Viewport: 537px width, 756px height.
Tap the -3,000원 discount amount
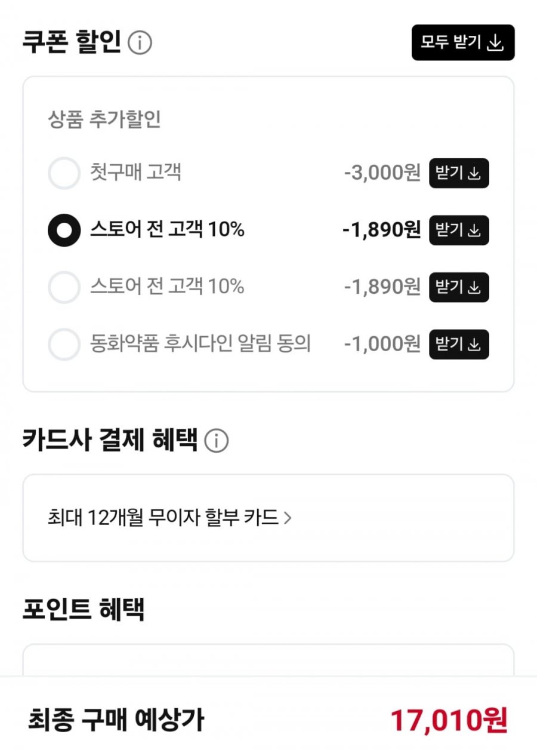coord(382,173)
